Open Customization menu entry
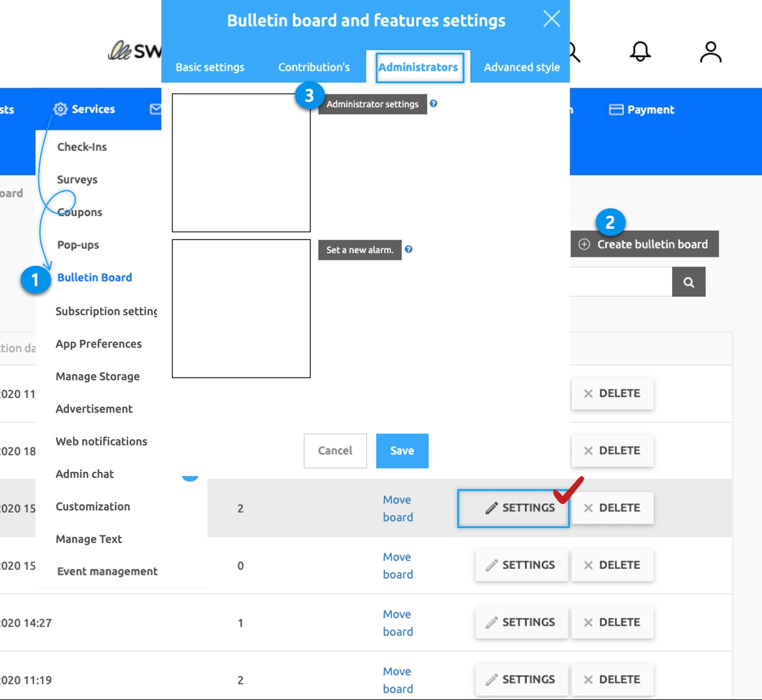The width and height of the screenshot is (762, 700). pos(93,507)
